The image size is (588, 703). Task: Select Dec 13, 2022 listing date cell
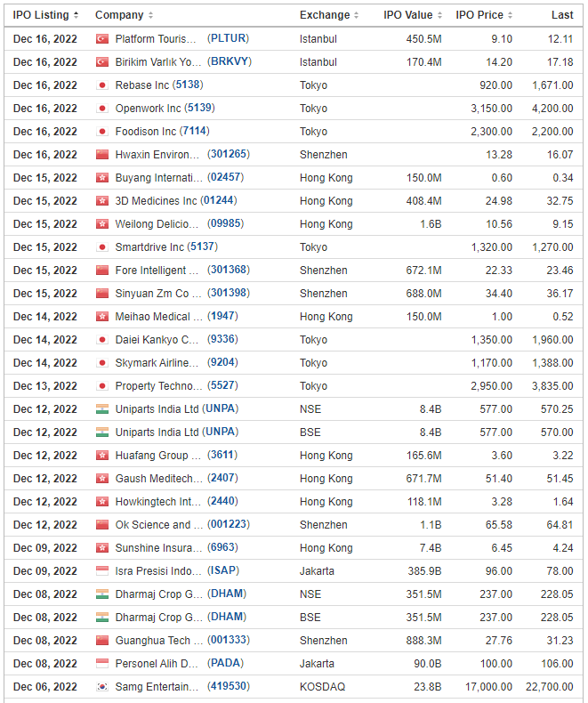pos(44,386)
